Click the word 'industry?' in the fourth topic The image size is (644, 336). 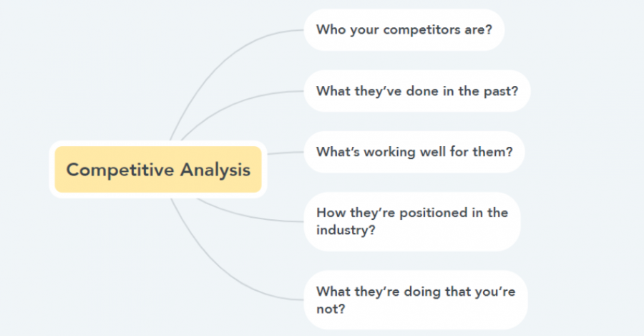[x=346, y=230]
